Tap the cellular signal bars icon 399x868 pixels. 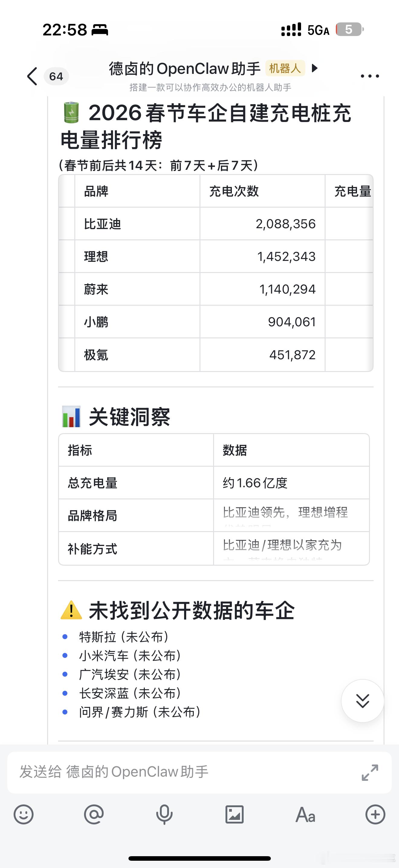point(291,30)
